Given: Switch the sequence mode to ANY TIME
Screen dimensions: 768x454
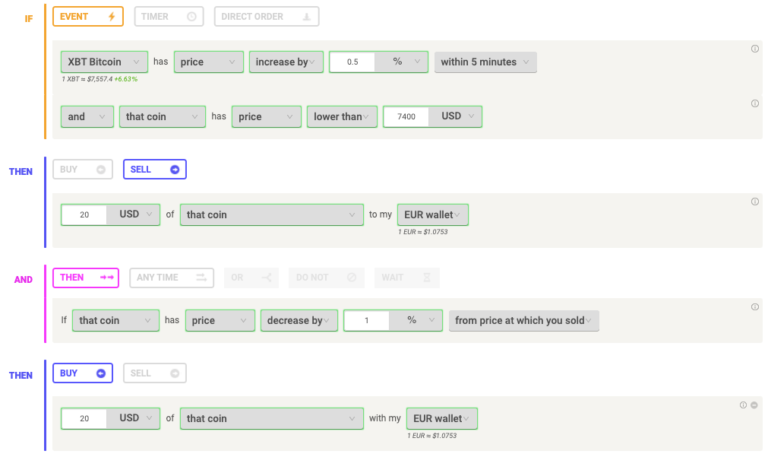Looking at the screenshot, I should 171,278.
